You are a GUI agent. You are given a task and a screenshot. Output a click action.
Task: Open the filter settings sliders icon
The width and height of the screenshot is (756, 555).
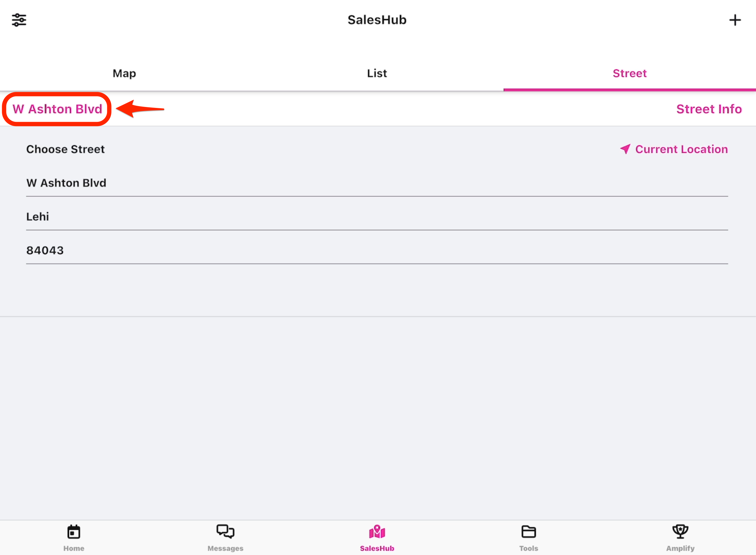[19, 20]
